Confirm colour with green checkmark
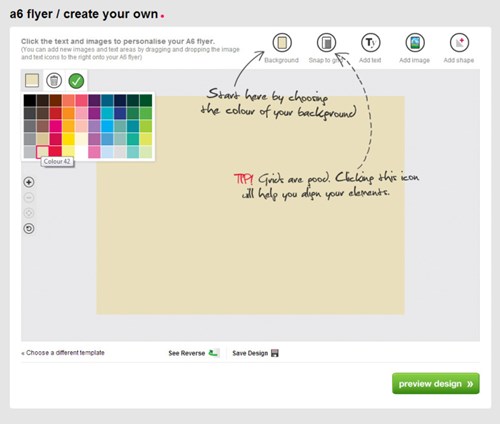The image size is (500, 424). (x=76, y=81)
